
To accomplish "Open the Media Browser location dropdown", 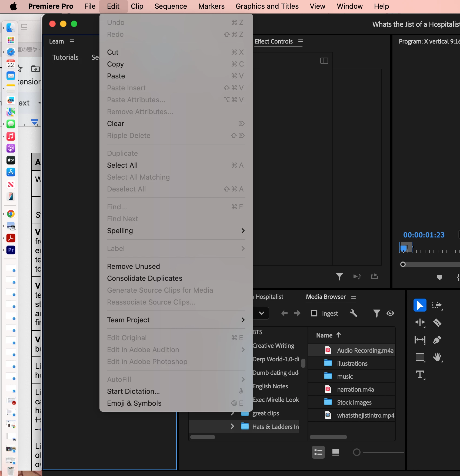I will pyautogui.click(x=261, y=313).
